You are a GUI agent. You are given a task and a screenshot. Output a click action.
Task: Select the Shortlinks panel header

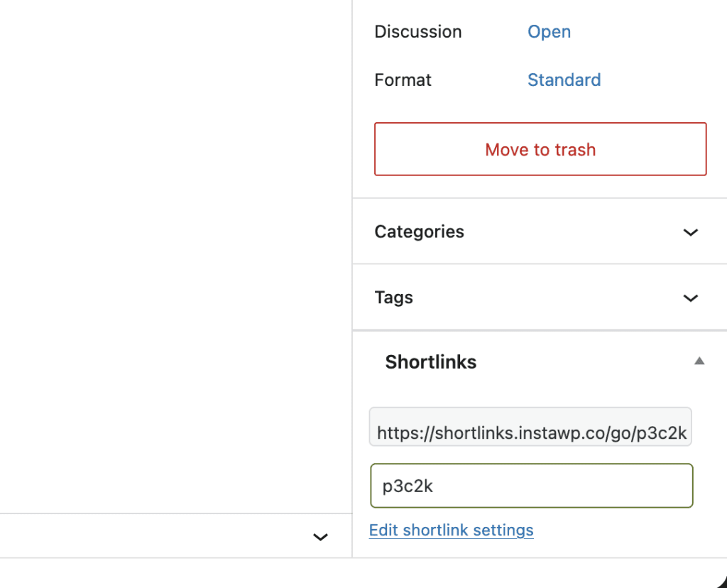(x=430, y=362)
